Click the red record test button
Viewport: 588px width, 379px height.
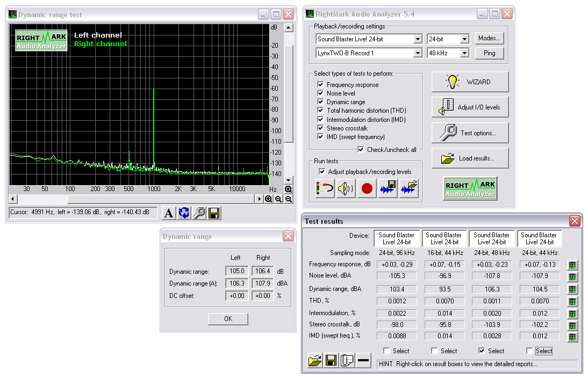(x=367, y=188)
